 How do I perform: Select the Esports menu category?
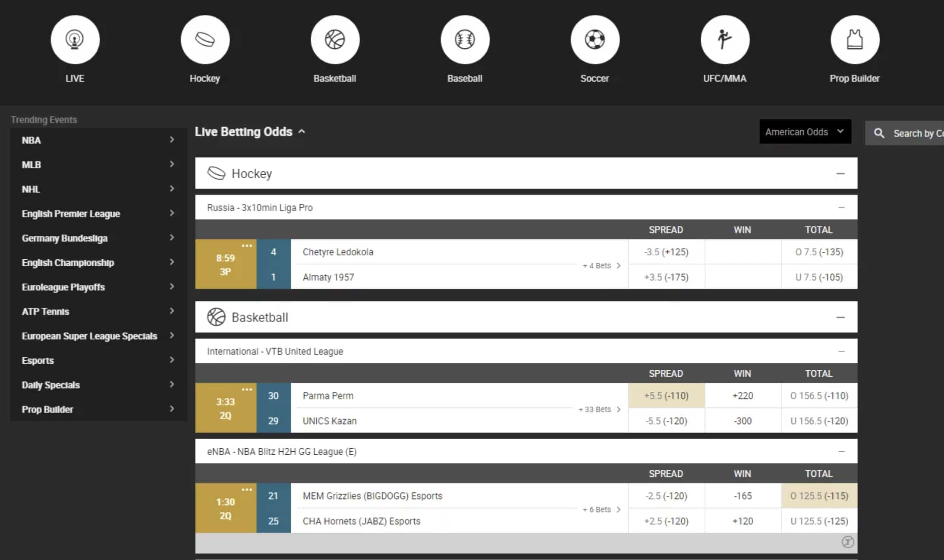(x=37, y=360)
